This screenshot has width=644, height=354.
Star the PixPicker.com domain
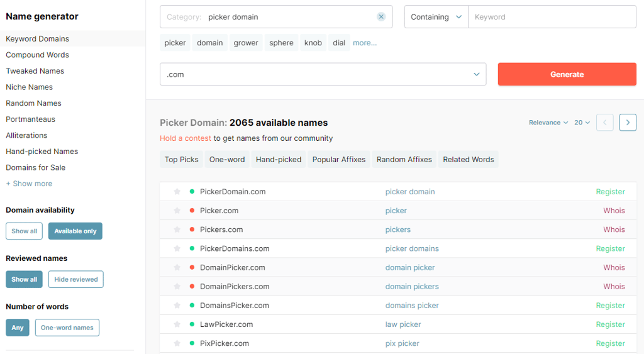pyautogui.click(x=177, y=343)
